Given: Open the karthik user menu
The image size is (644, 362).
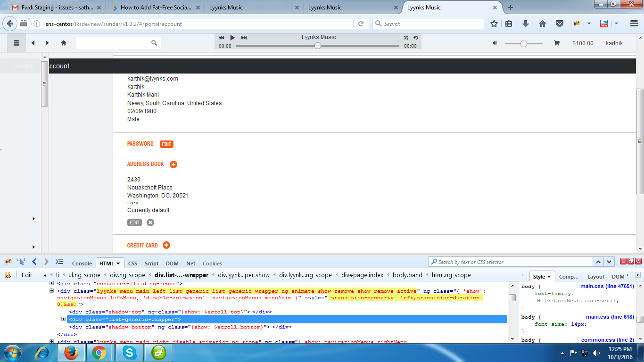Looking at the screenshot, I should tap(614, 43).
